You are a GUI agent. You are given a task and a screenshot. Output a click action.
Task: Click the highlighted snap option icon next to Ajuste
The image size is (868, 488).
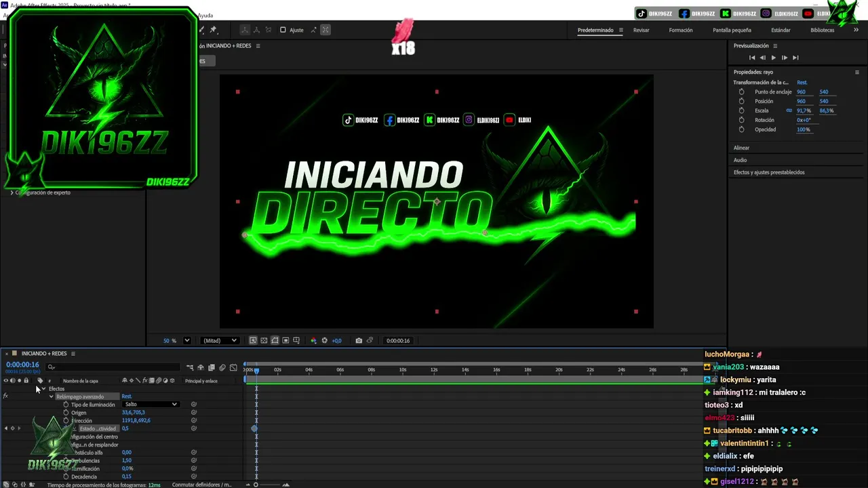coord(325,30)
